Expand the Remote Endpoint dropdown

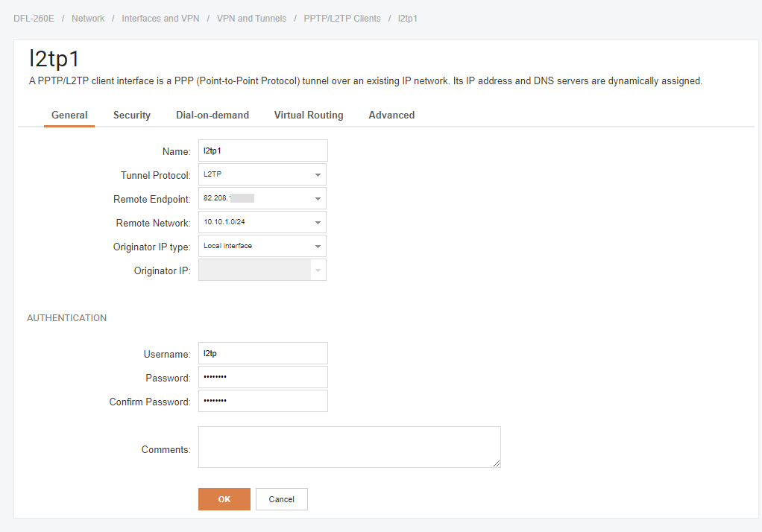[x=262, y=198]
